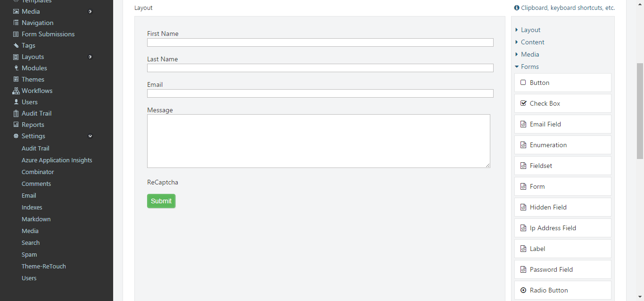
Task: Expand the Content toolbox section
Action: pos(529,42)
